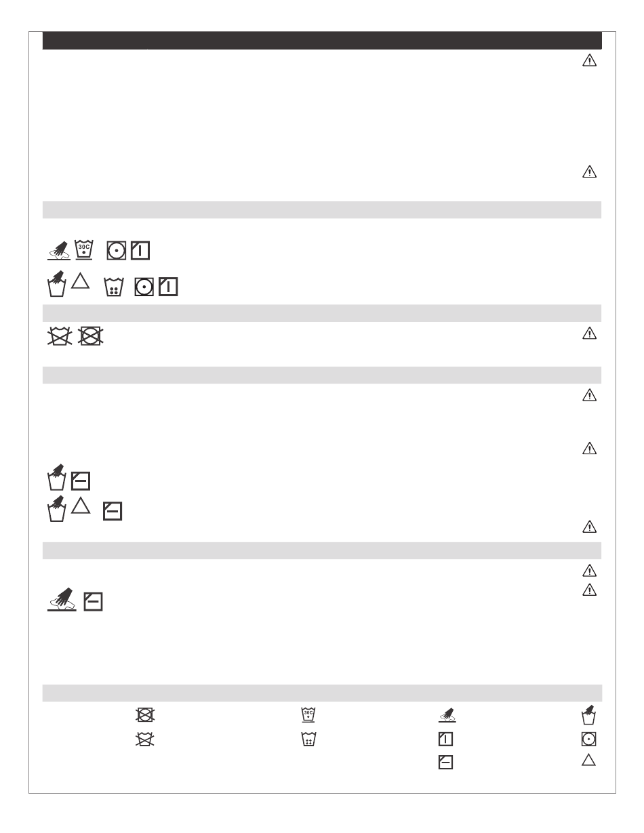Screen dimensions: 644x833
Task: Select small 30C washtub in the bottom legend
Action: point(309,714)
